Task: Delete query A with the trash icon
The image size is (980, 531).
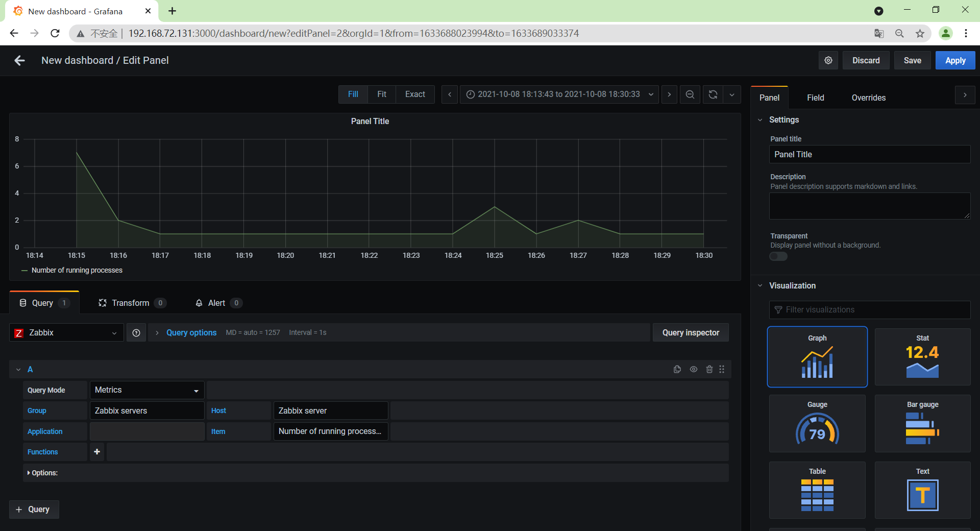Action: 709,369
